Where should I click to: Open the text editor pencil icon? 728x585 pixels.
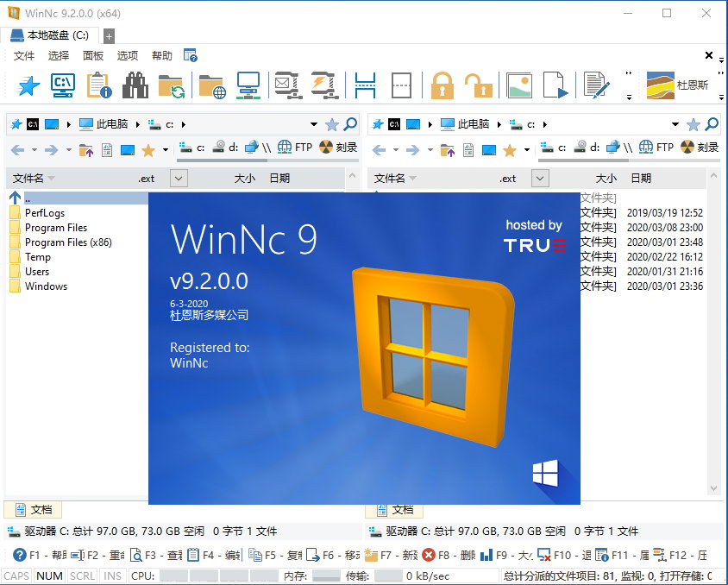[x=596, y=85]
